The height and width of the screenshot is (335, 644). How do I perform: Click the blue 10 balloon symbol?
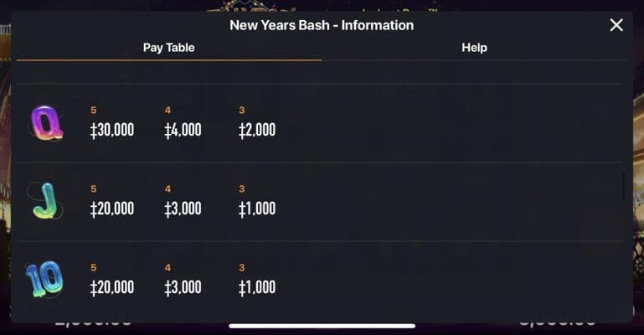tap(43, 281)
